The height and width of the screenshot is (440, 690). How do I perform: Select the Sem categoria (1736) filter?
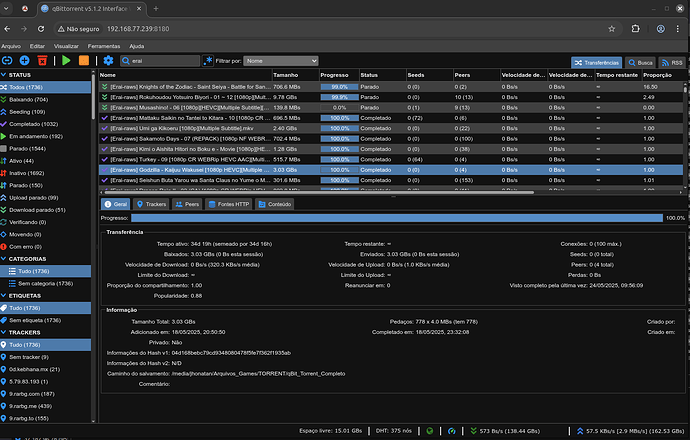click(x=45, y=283)
